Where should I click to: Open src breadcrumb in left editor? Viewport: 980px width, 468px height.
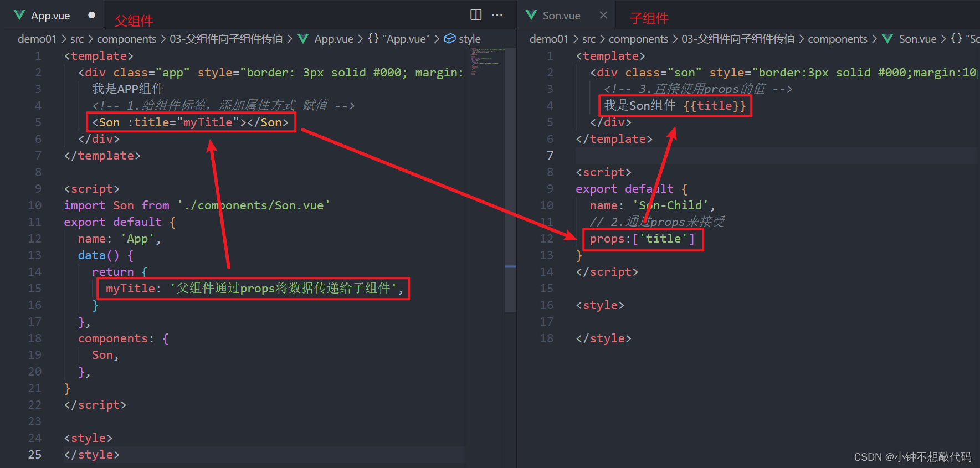(x=77, y=39)
